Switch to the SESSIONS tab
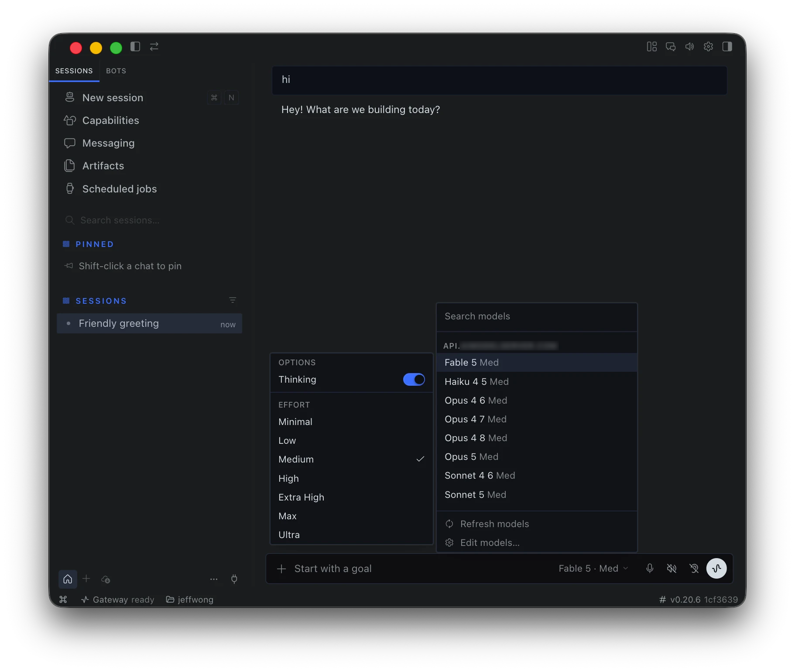795x672 pixels. pos(74,71)
